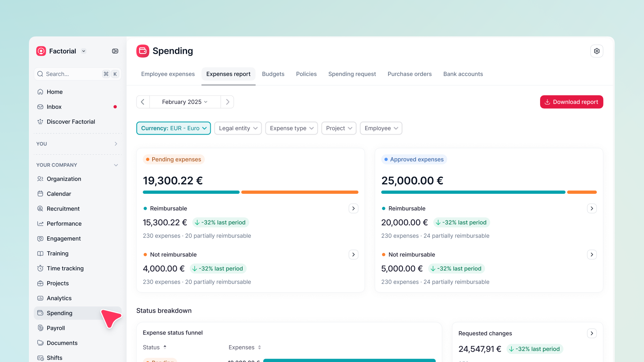Image resolution: width=644 pixels, height=362 pixels.
Task: Click the Download report button
Action: pyautogui.click(x=572, y=102)
